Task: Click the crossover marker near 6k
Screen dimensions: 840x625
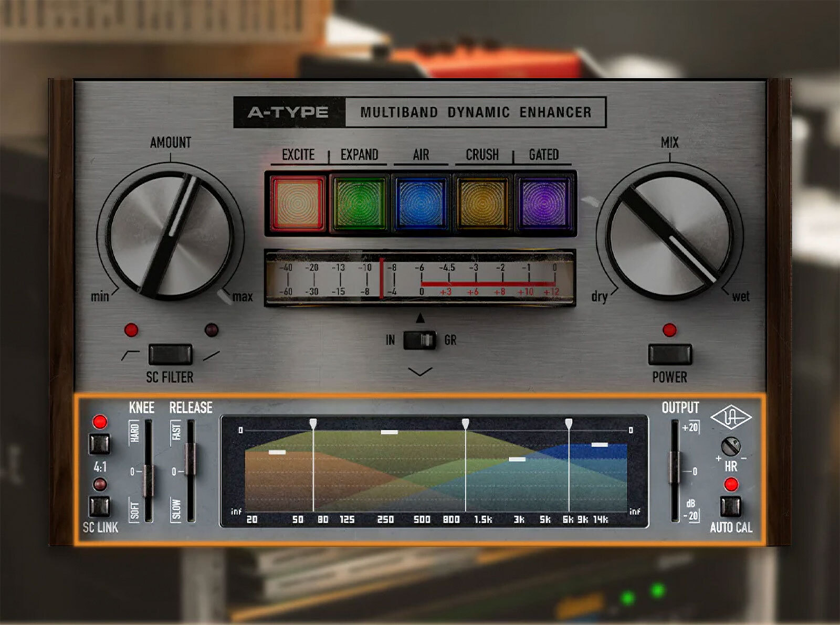Action: (x=569, y=423)
